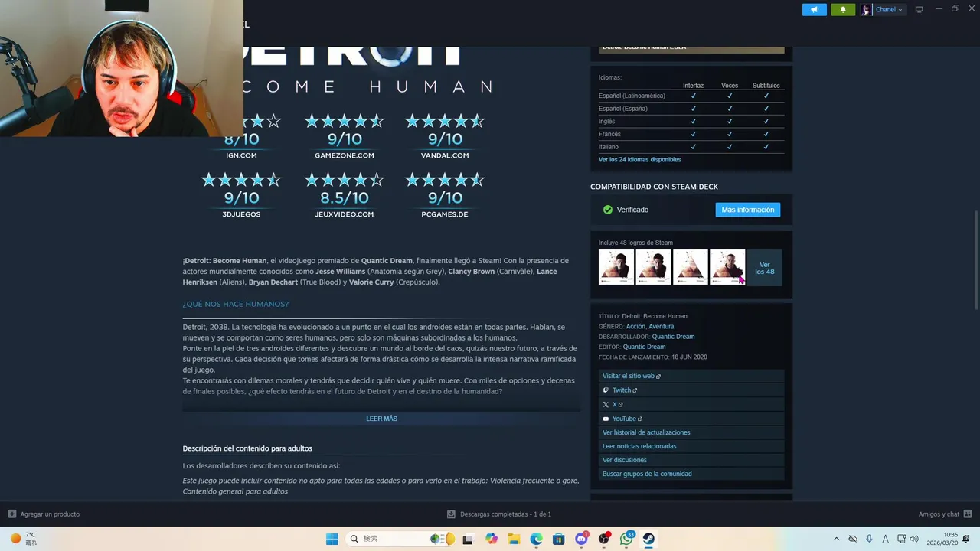Open Ver historial de actualizaciones

(646, 432)
